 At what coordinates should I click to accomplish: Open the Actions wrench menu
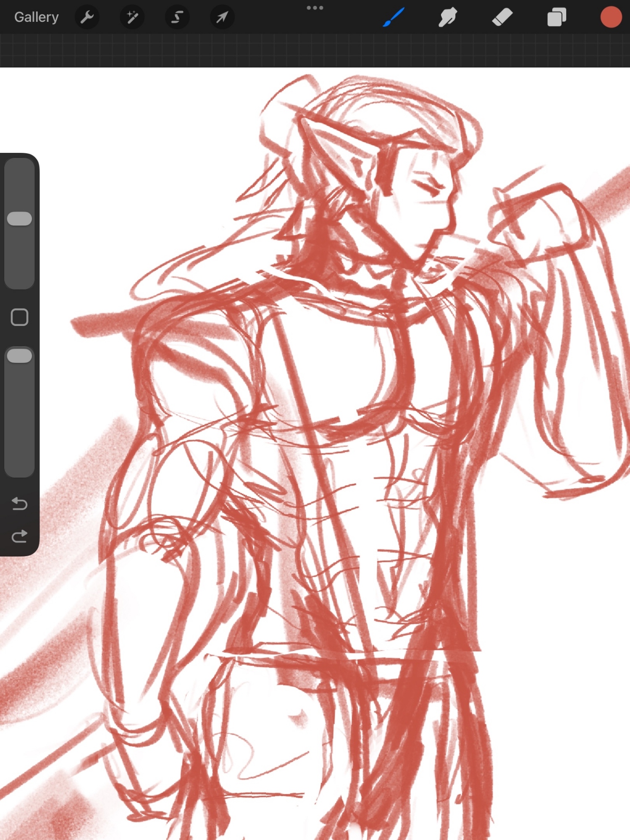[87, 17]
